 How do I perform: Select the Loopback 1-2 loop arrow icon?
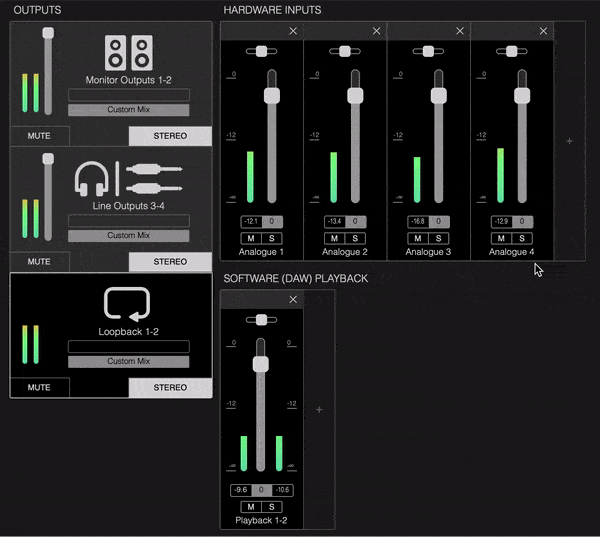pyautogui.click(x=127, y=304)
